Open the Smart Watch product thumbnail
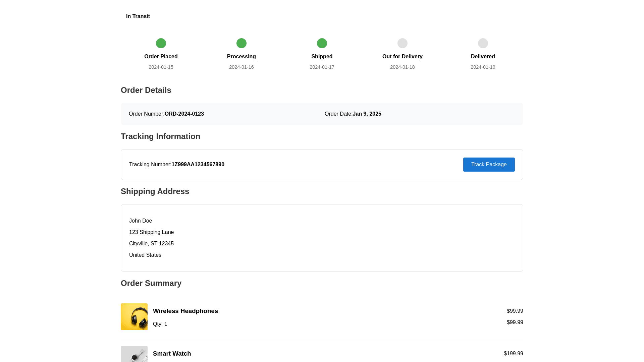 pyautogui.click(x=134, y=354)
